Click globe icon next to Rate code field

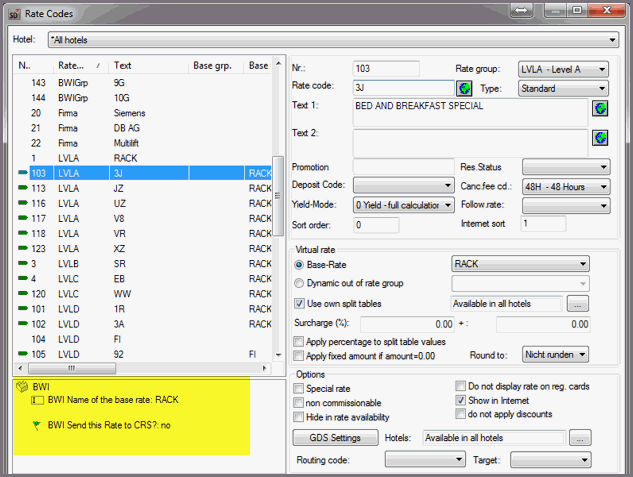tap(436, 87)
